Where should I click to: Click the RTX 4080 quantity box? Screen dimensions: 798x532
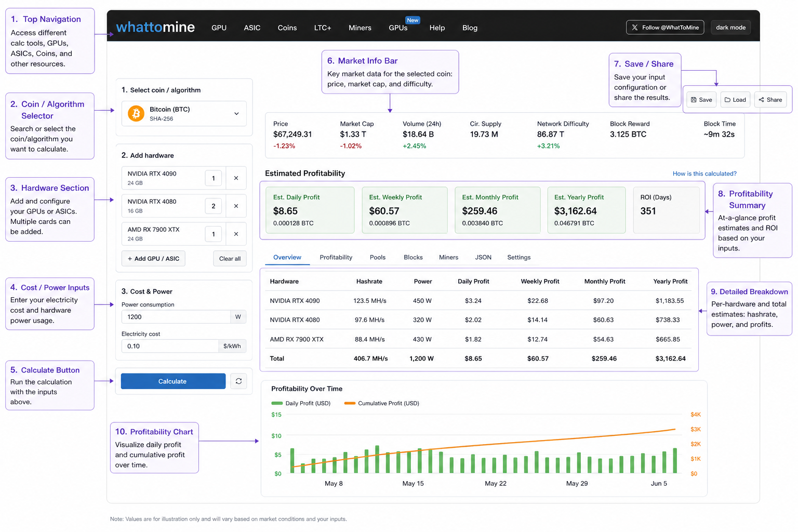click(x=214, y=206)
